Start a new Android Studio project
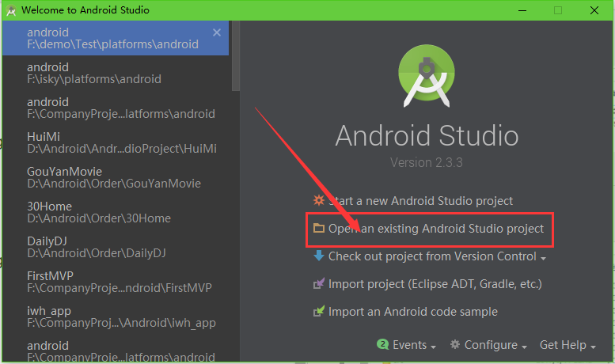This screenshot has height=364, width=615. (420, 201)
